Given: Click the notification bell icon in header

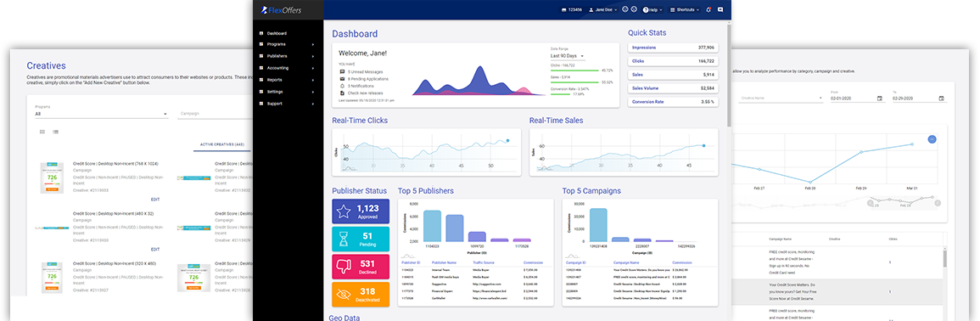Looking at the screenshot, I should coord(708,10).
